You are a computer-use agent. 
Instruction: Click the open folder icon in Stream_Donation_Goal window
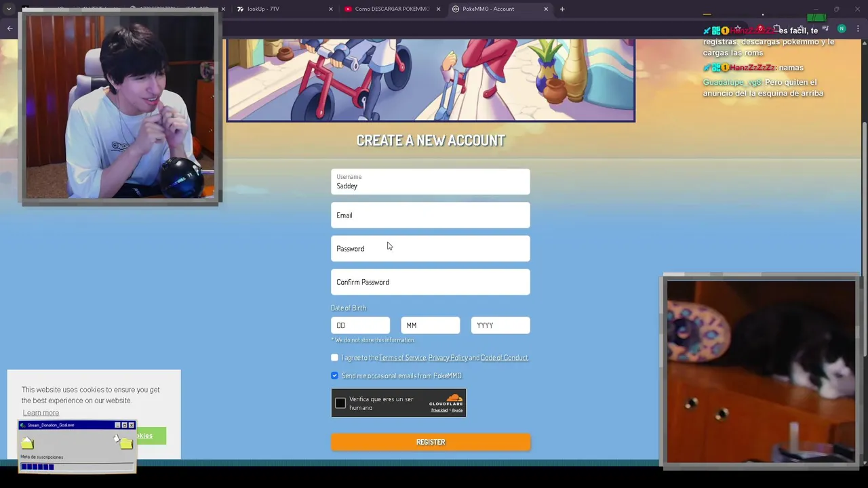[x=28, y=443]
